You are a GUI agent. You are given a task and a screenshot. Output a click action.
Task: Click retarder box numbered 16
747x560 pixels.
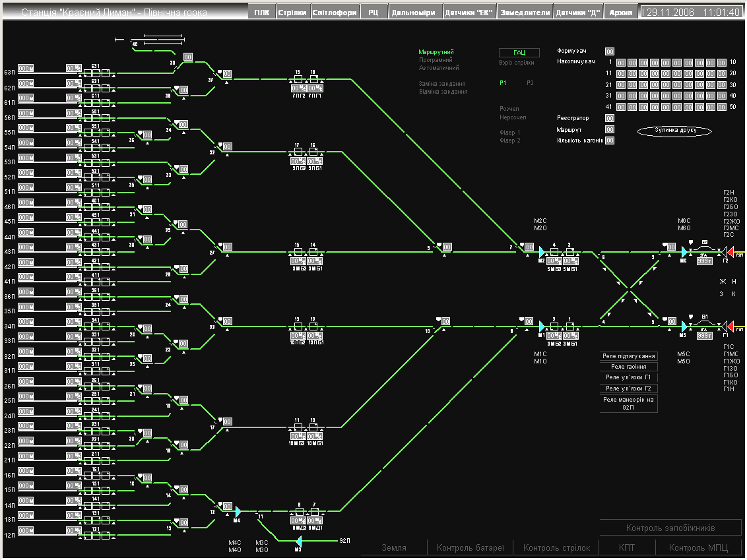coord(313,152)
